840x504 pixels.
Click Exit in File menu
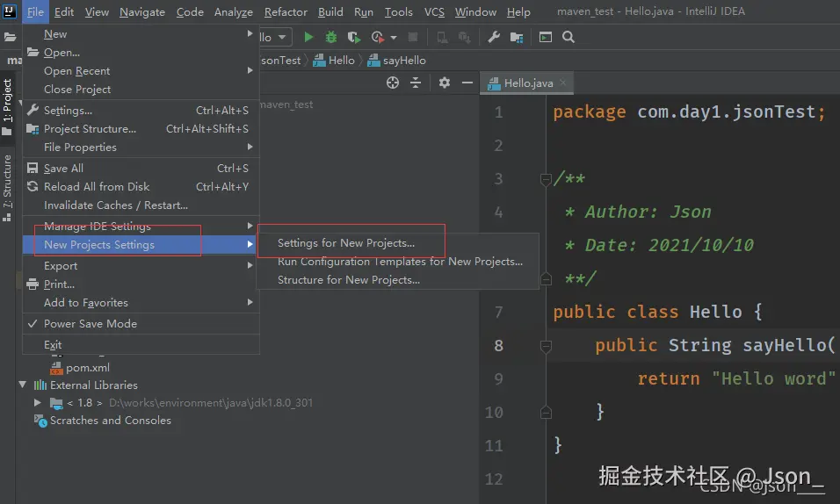click(x=141, y=345)
